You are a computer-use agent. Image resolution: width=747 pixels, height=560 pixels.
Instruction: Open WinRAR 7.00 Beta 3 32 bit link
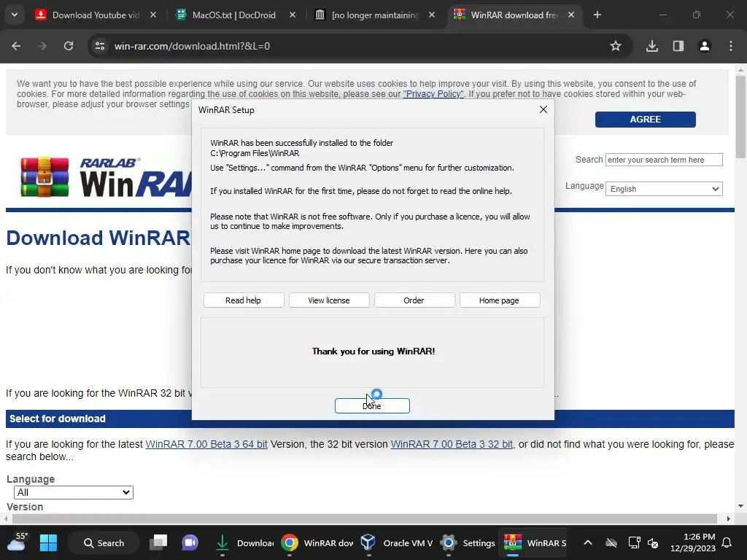point(452,444)
